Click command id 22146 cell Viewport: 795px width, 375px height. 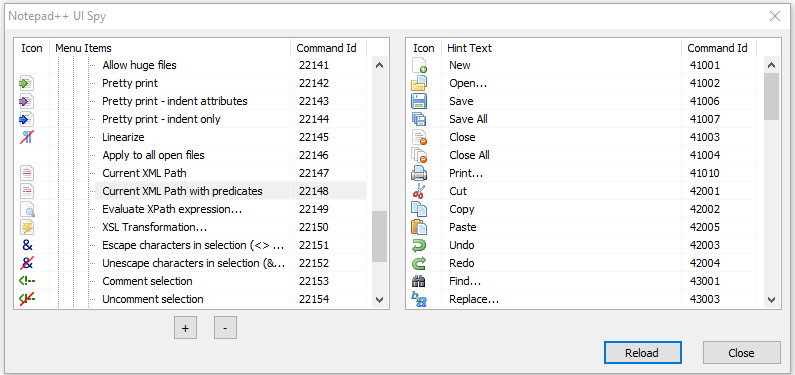(314, 155)
